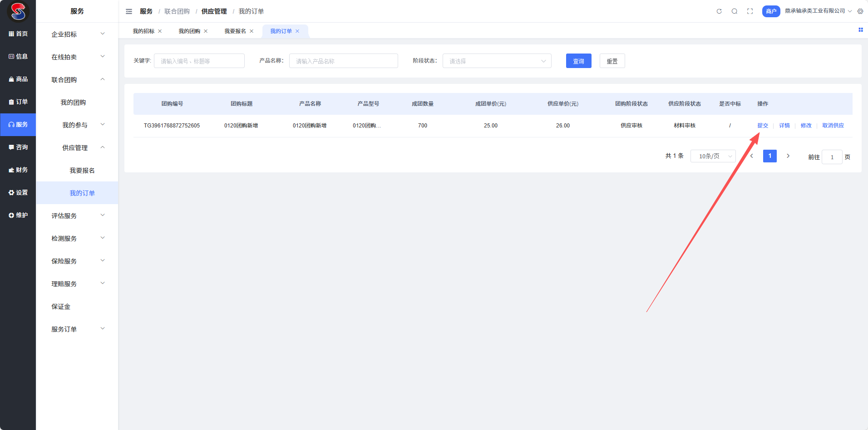Open 财务 in the dark sidebar

tap(18, 170)
